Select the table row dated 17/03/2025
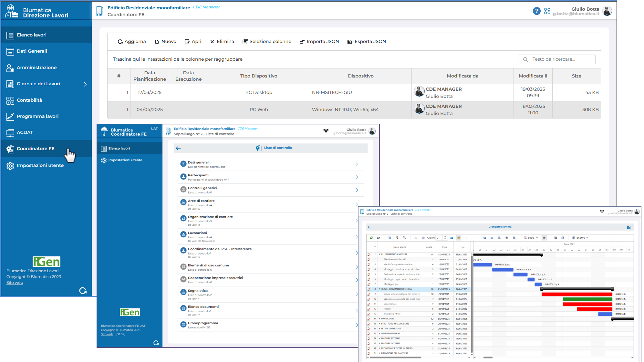The image size is (644, 362). (354, 93)
